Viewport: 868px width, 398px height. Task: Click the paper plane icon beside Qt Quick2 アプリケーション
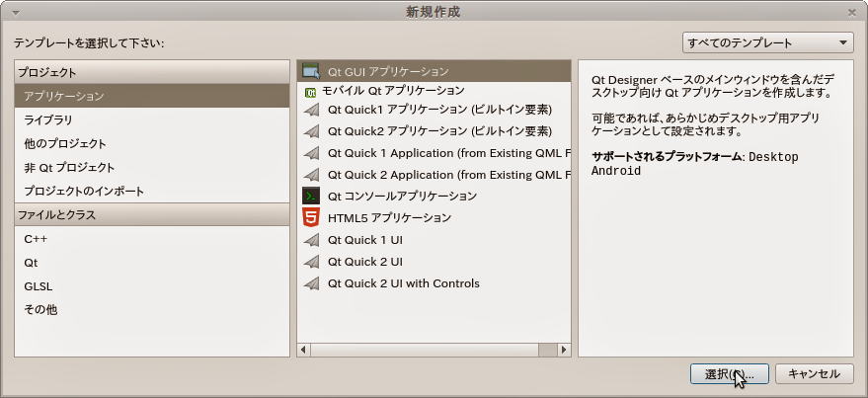pyautogui.click(x=312, y=131)
